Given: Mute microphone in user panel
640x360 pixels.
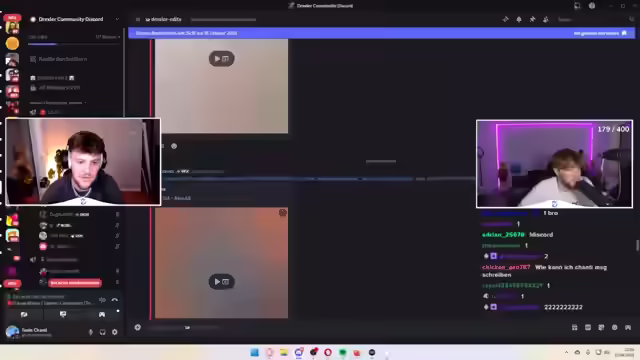Looking at the screenshot, I should (x=91, y=332).
